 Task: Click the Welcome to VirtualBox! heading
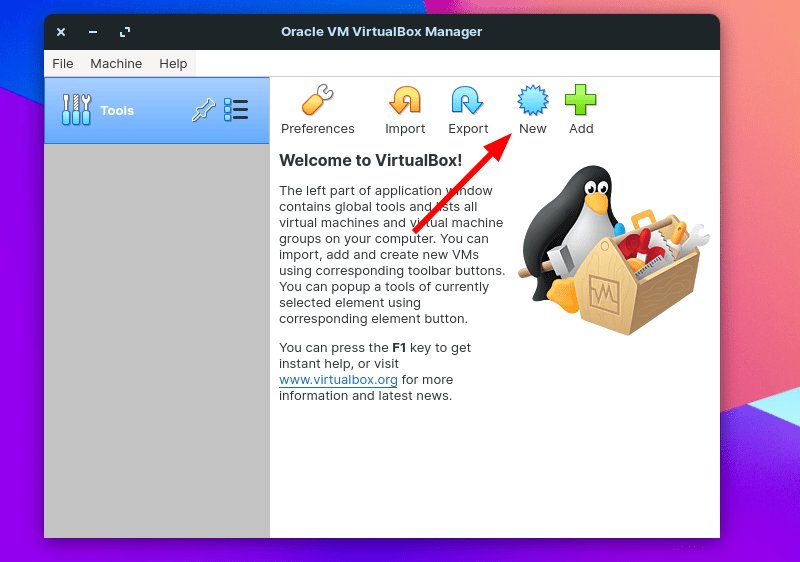click(x=370, y=160)
